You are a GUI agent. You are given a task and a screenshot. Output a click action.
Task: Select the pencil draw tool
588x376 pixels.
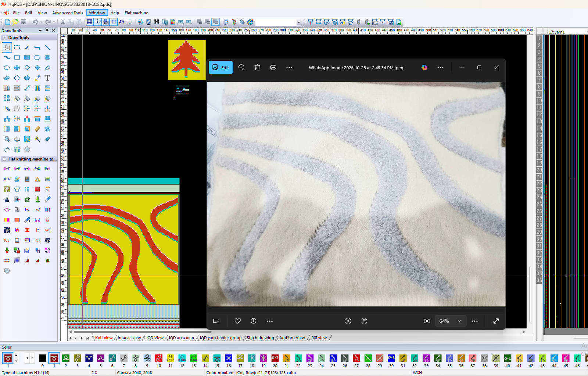click(27, 47)
